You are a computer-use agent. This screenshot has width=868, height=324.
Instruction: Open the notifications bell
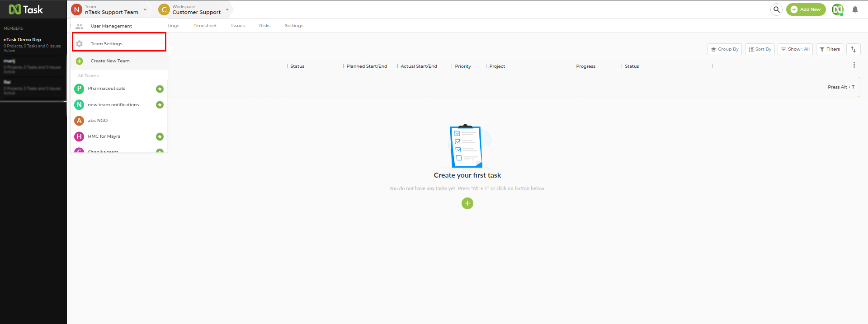855,9
